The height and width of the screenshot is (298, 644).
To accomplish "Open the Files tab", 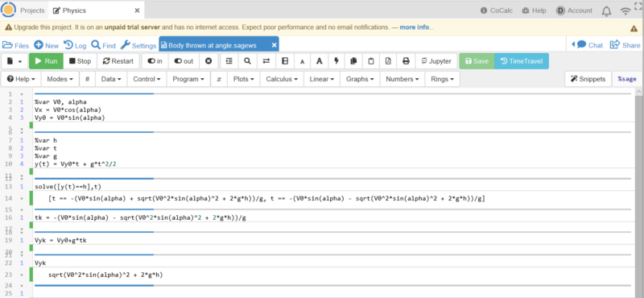I will coord(16,45).
